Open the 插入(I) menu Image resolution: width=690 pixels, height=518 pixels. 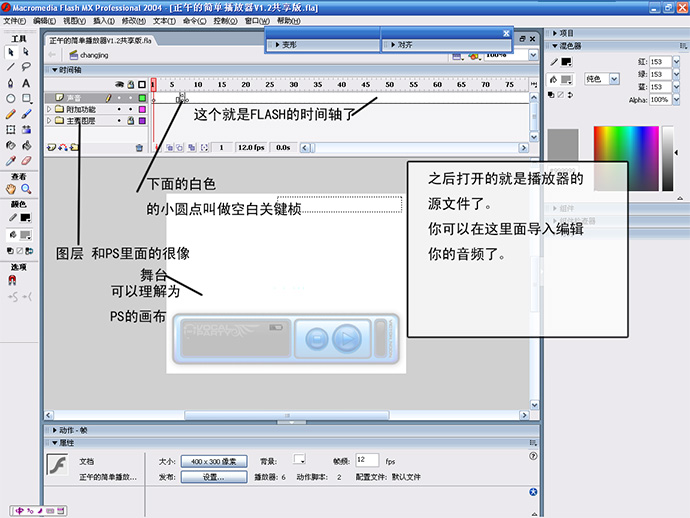click(x=103, y=21)
